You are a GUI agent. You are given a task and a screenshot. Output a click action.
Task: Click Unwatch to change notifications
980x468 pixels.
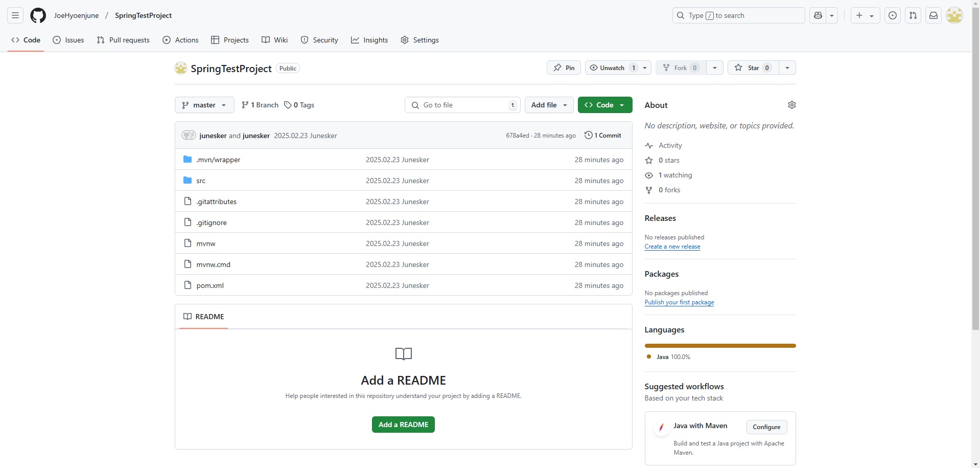click(612, 68)
